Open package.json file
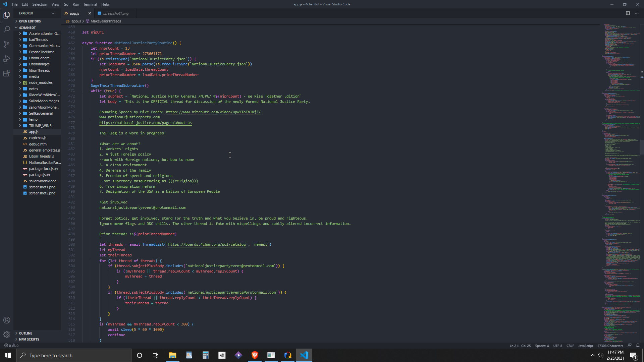Screen dimensions: 644x362 [37, 175]
